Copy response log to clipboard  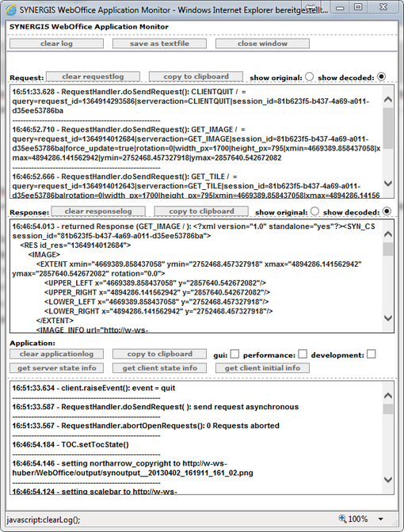[x=201, y=211]
